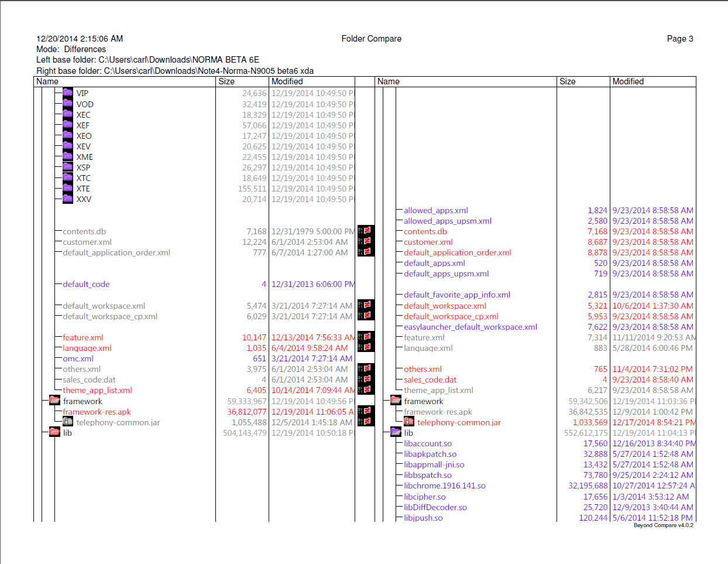The height and width of the screenshot is (564, 728).
Task: Click the XEC folder icon
Action: click(68, 114)
